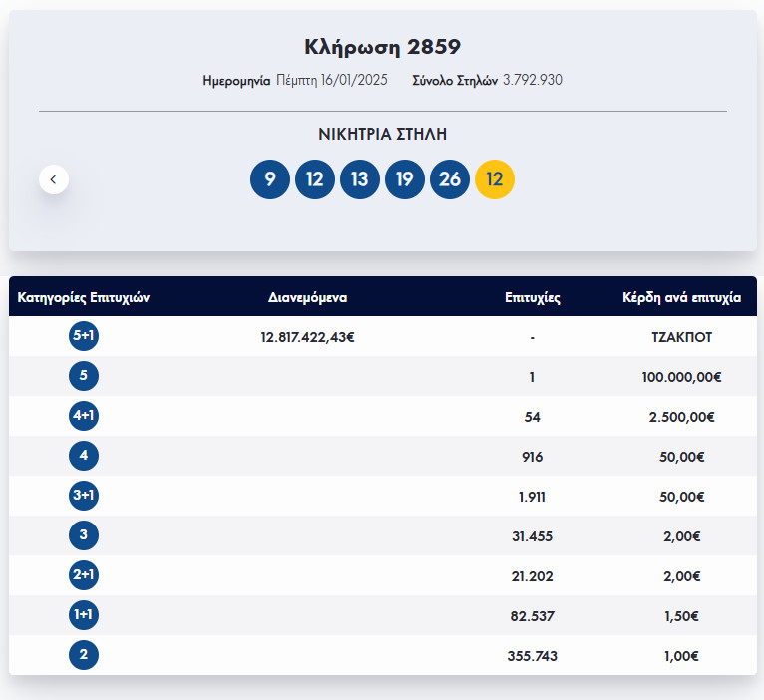The height and width of the screenshot is (700, 764).
Task: Click the 2.500,00€ prize value
Action: (x=681, y=417)
